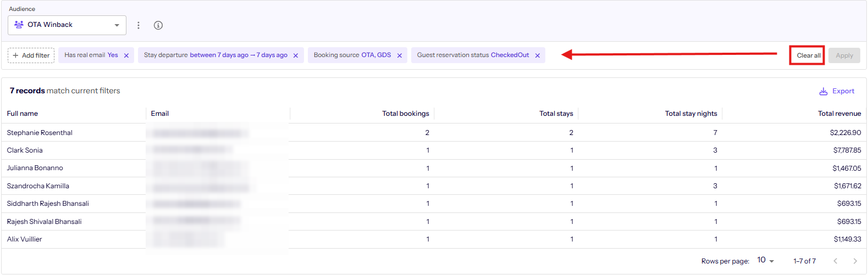Click the audience info icon
Image resolution: width=868 pixels, height=275 pixels.
pos(158,25)
